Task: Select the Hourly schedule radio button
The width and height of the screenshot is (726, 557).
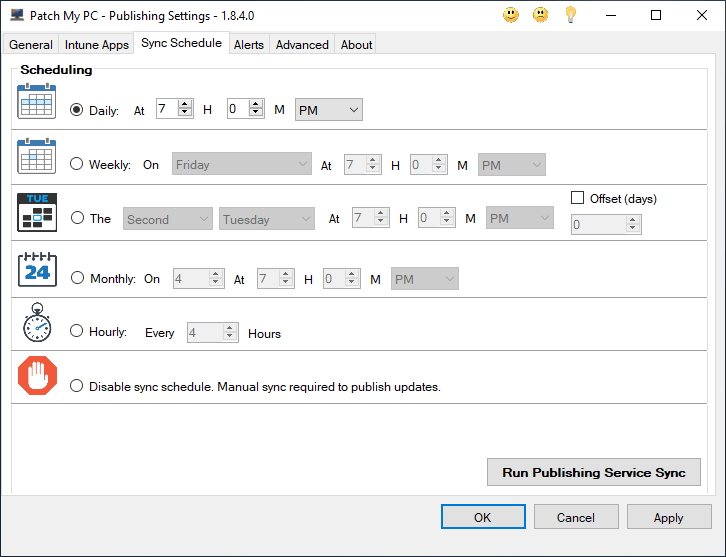Action: (76, 331)
